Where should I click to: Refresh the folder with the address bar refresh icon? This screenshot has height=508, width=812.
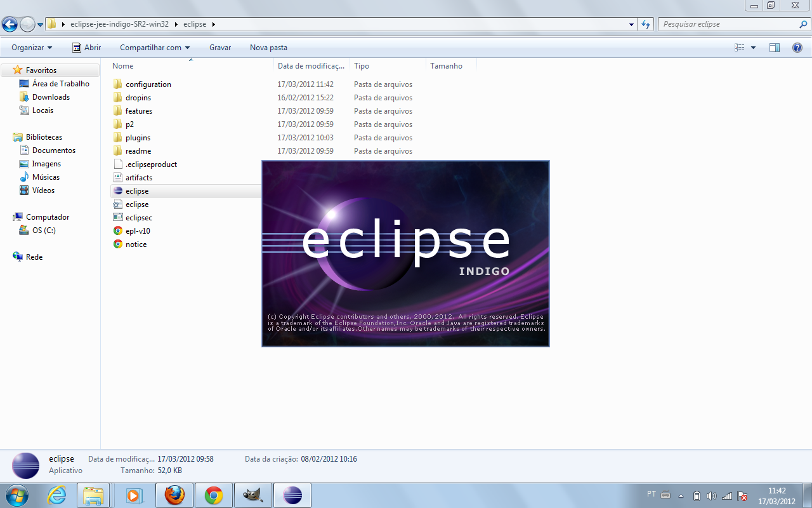pos(646,23)
